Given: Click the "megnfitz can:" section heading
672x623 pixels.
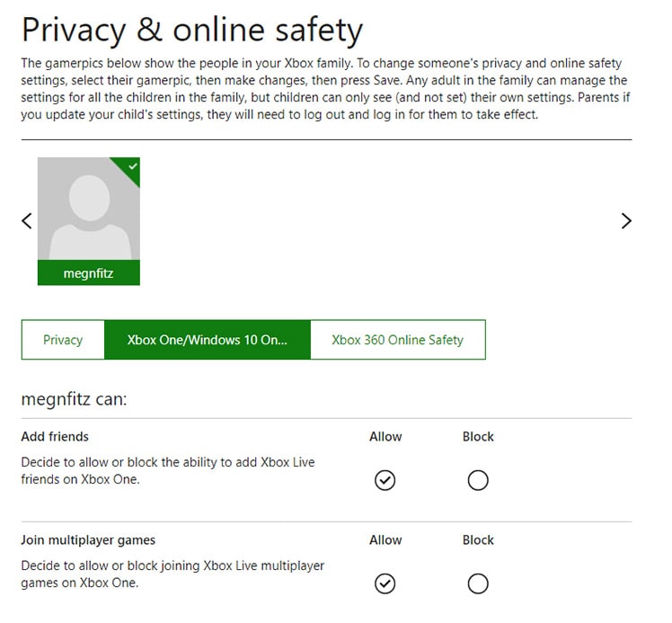Looking at the screenshot, I should [x=74, y=398].
